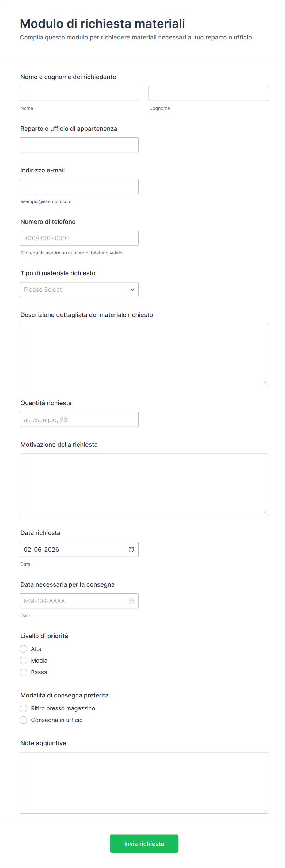Select Bassa priority radio button
Screen dimensions: 285x868
click(x=23, y=672)
